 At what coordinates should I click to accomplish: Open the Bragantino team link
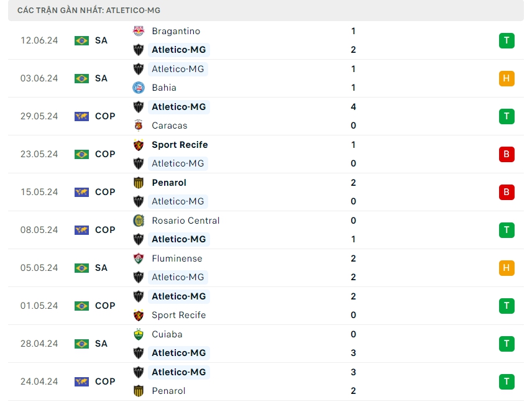(176, 31)
